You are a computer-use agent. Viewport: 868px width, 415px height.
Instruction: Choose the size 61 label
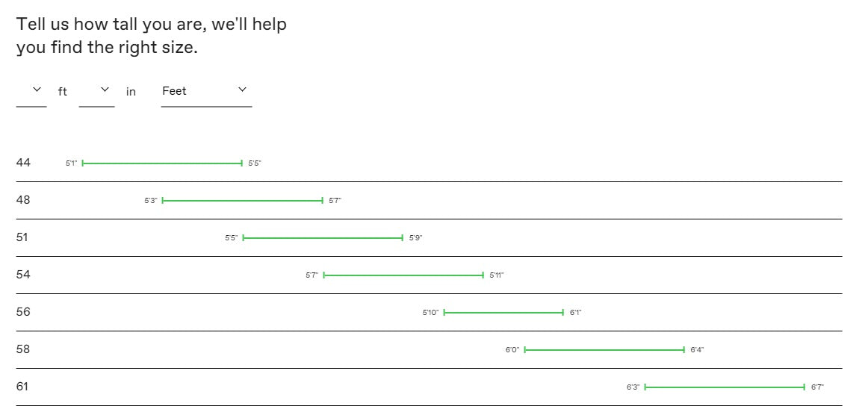[22, 387]
